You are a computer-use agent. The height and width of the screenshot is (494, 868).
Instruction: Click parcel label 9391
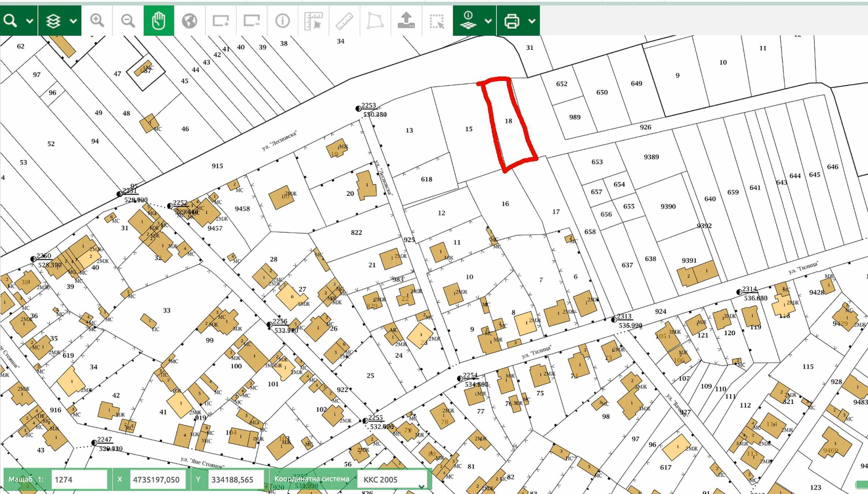689,261
